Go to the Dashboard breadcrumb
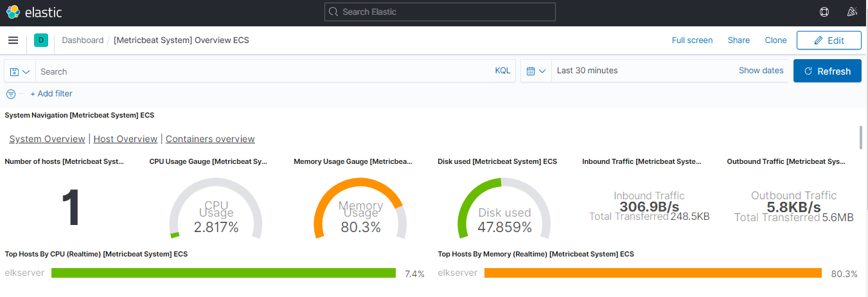 [82, 40]
